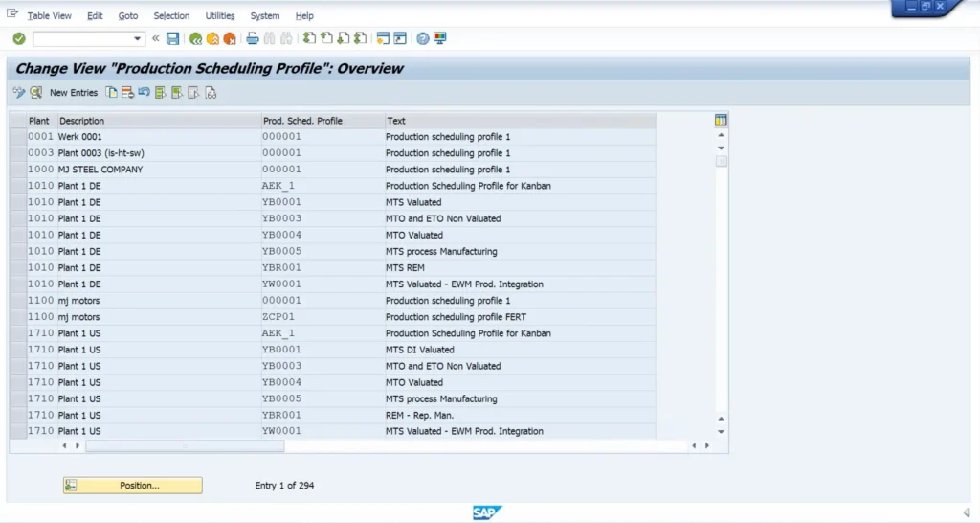Select row for MJ STEEL COMPANY
Viewport: 980px width, 523px height.
coord(18,170)
